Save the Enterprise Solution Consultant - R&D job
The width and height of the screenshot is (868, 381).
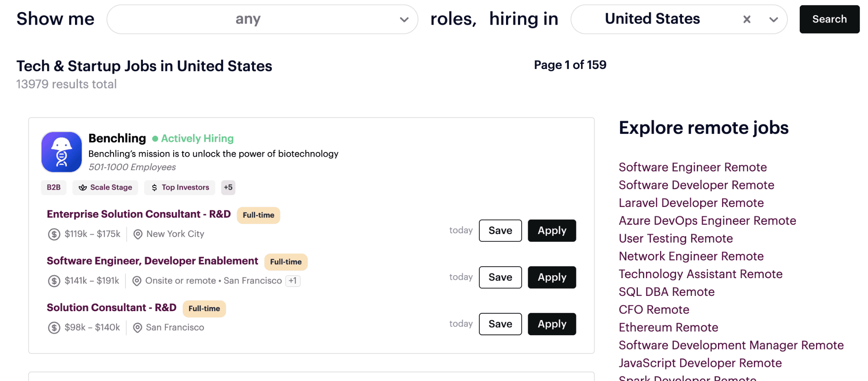click(500, 231)
